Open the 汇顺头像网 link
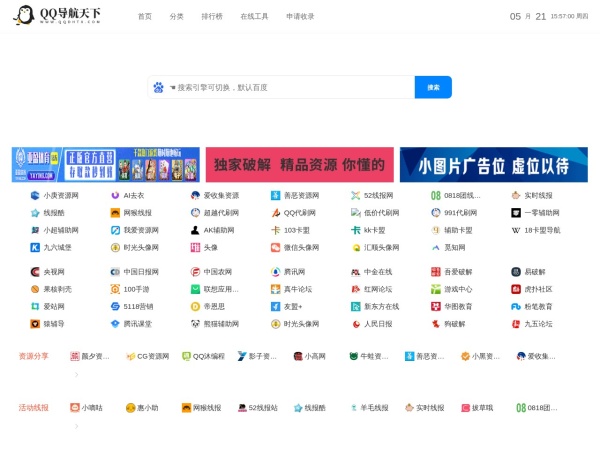The image size is (600, 450). (x=382, y=248)
